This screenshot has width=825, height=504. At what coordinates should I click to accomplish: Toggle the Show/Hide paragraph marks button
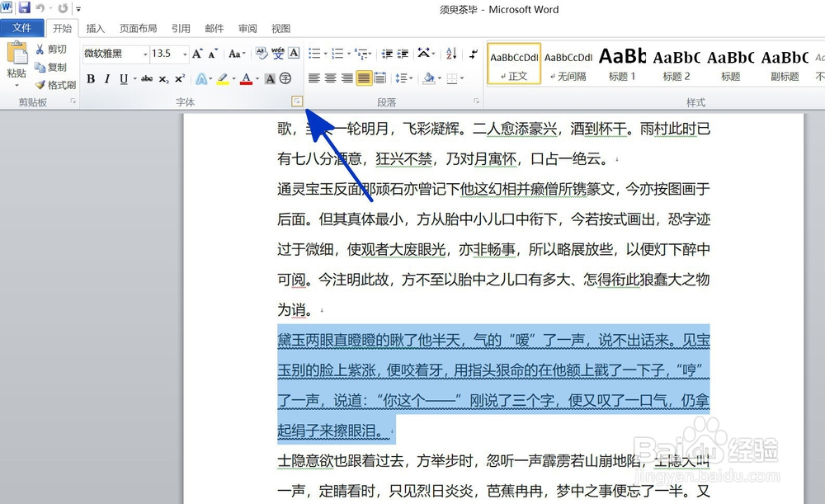tap(473, 54)
